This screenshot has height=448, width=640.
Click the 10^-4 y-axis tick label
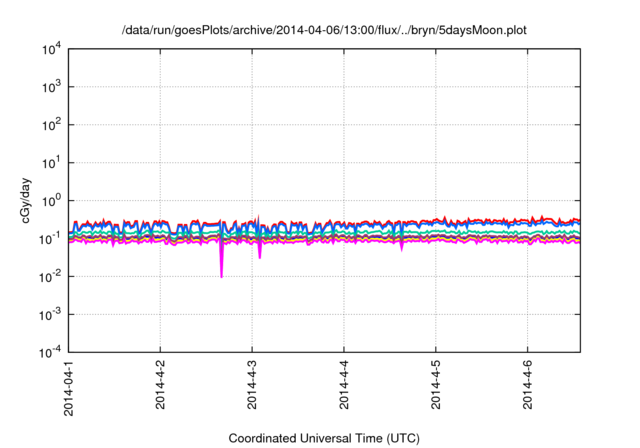(50, 351)
